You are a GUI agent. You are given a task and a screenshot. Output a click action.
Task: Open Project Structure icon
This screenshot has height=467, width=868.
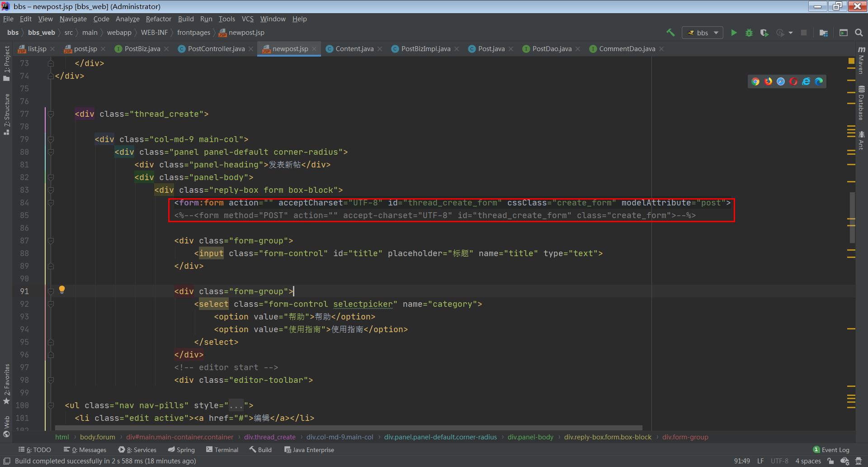point(824,33)
